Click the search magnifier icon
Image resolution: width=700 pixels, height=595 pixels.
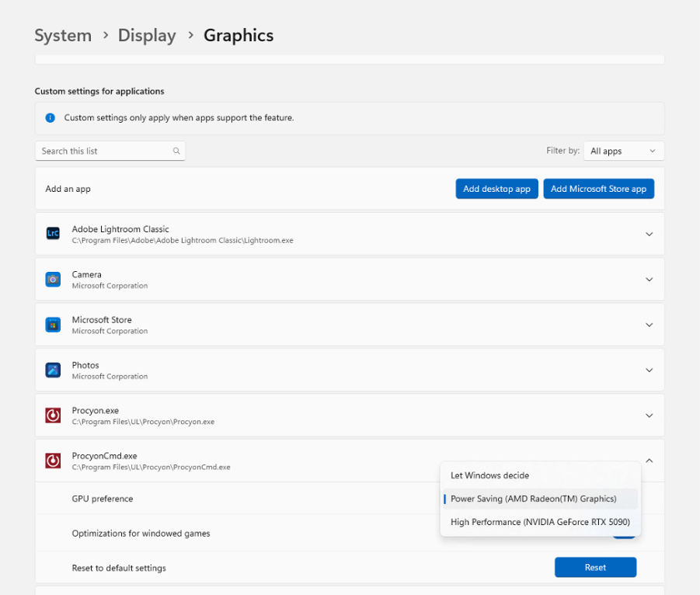176,151
